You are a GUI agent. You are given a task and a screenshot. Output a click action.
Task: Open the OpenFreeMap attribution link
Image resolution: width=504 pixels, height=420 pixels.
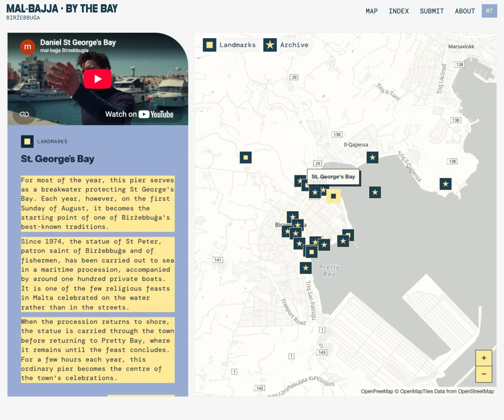coord(377,391)
